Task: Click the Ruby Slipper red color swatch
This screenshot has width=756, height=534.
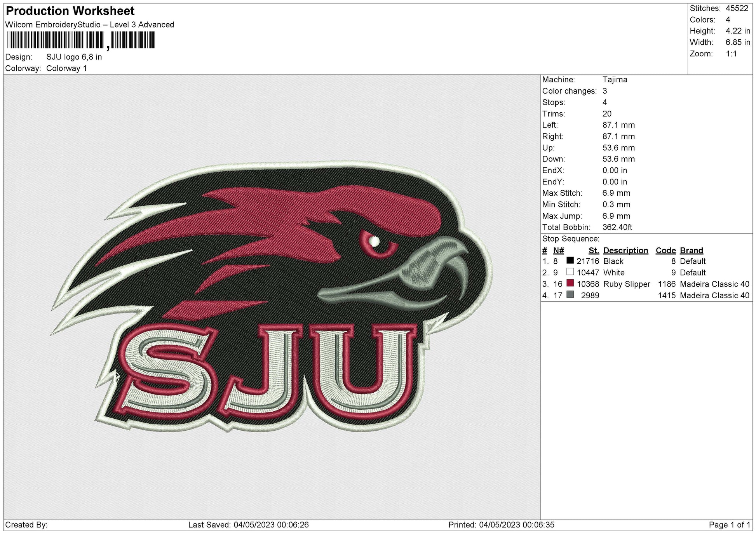Action: tap(570, 283)
